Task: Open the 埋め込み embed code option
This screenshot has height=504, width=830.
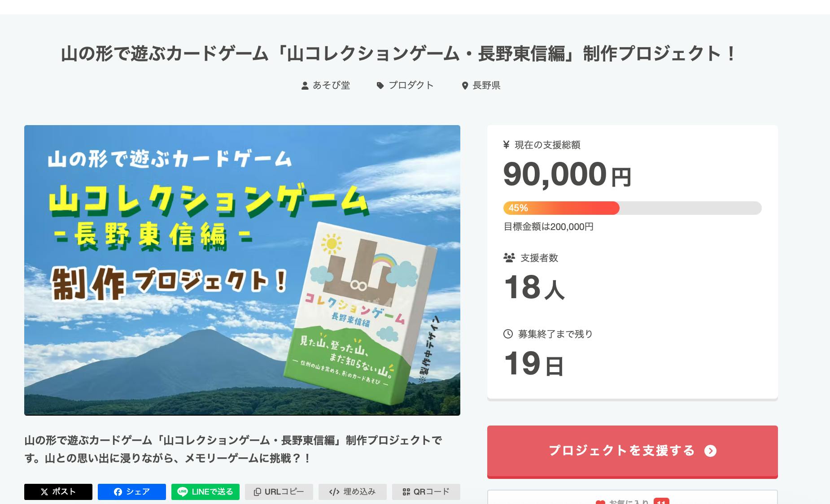Action: (x=353, y=491)
